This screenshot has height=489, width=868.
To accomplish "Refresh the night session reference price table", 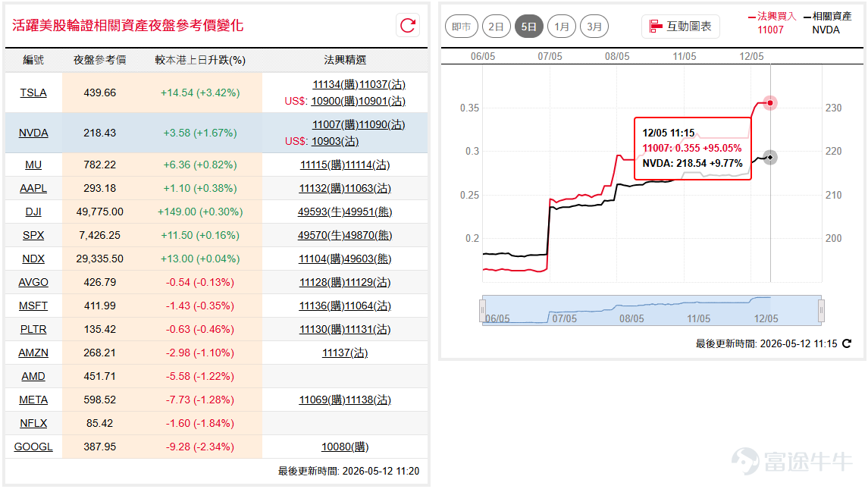I will coord(408,26).
